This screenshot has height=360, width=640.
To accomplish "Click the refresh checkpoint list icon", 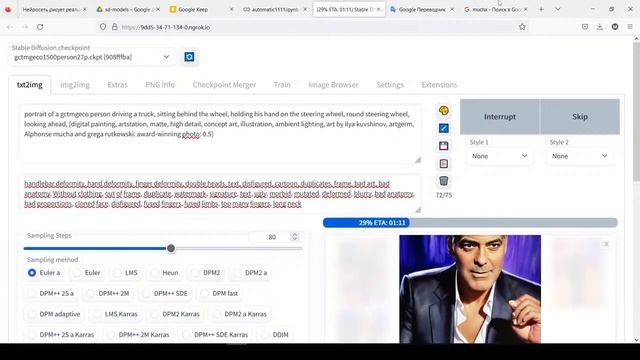I will click(x=189, y=57).
